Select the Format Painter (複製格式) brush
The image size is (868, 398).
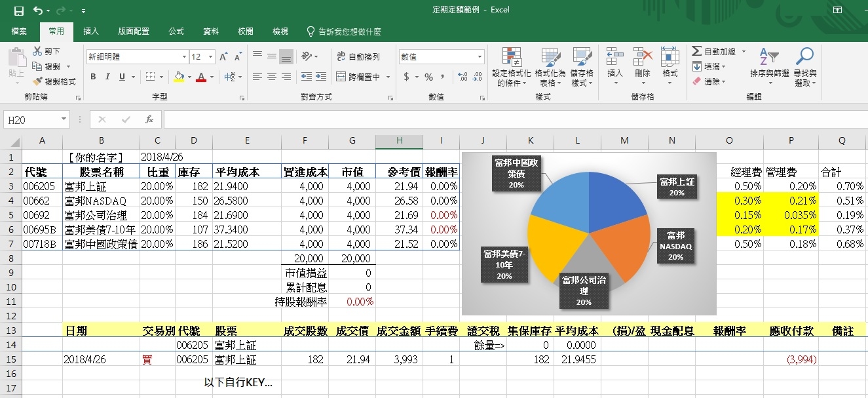tap(37, 81)
